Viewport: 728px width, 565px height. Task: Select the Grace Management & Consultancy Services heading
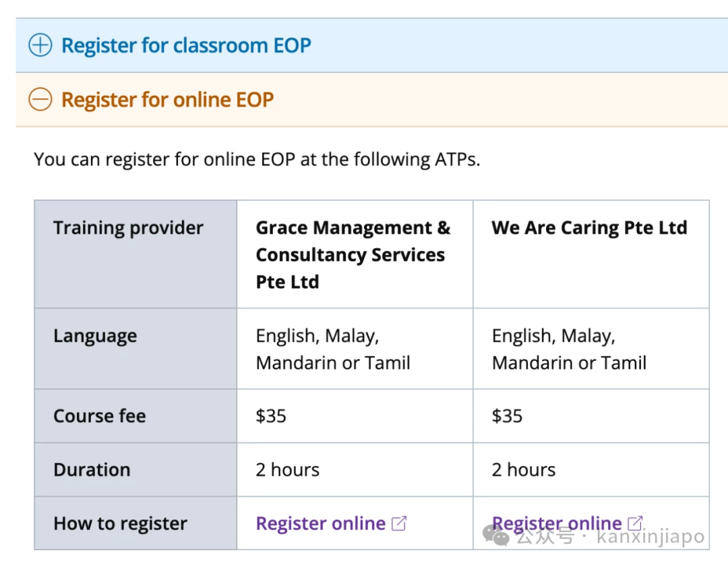click(x=353, y=255)
